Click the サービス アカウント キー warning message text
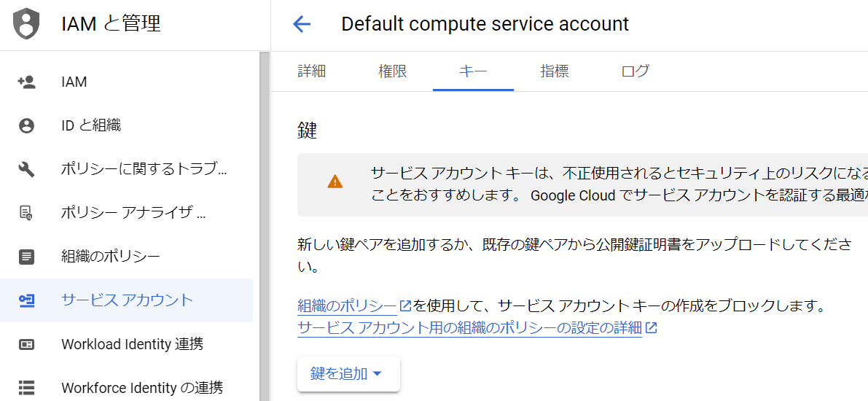The width and height of the screenshot is (868, 401). (x=619, y=184)
